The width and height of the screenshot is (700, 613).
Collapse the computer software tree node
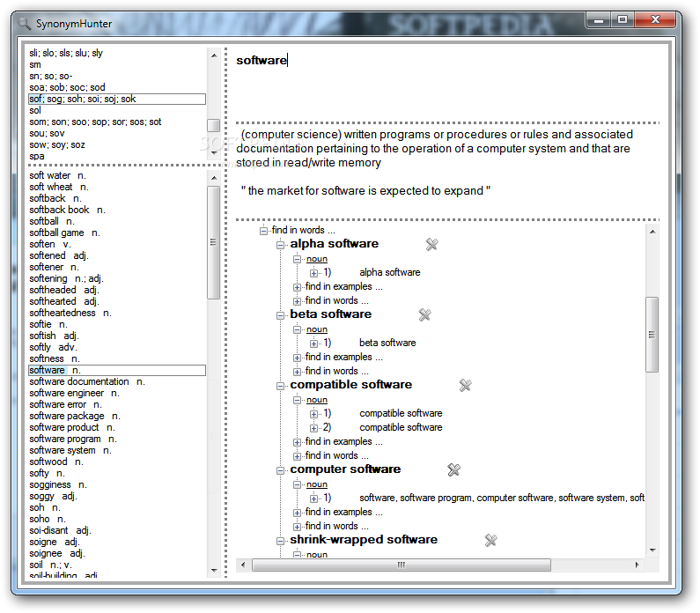[280, 470]
